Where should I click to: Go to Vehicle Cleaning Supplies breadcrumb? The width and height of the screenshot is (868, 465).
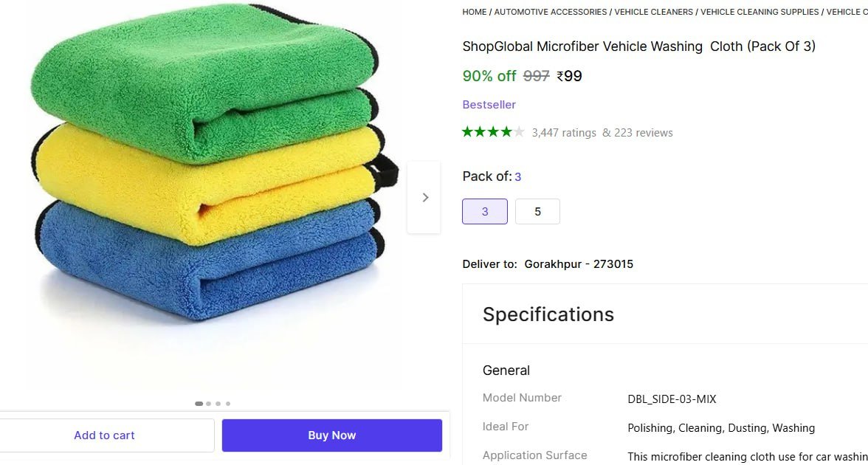point(759,12)
